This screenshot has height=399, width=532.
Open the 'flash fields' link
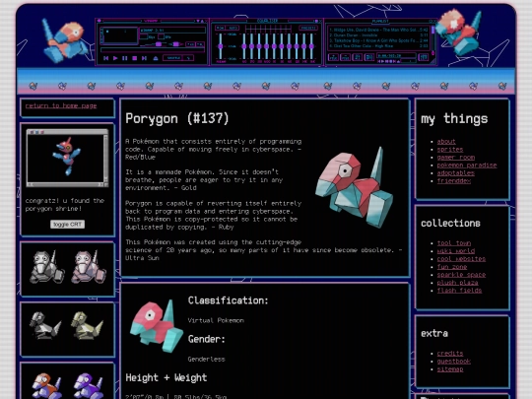459,291
